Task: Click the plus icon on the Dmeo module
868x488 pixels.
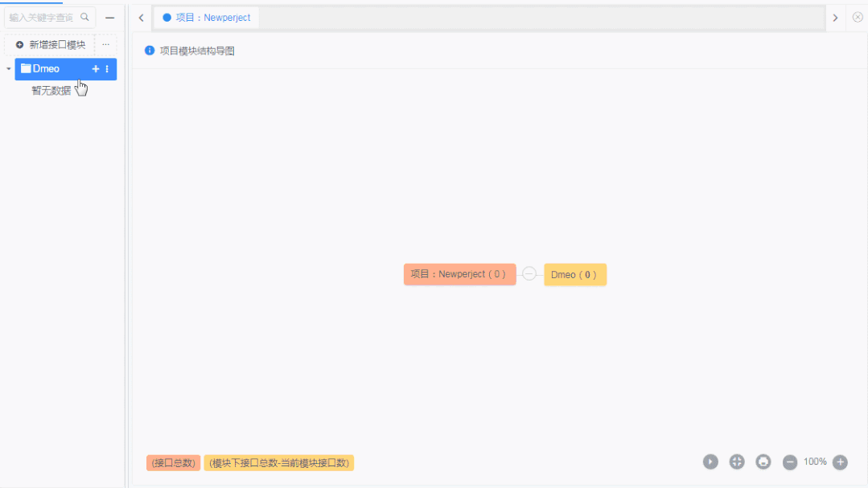Action: [x=96, y=69]
